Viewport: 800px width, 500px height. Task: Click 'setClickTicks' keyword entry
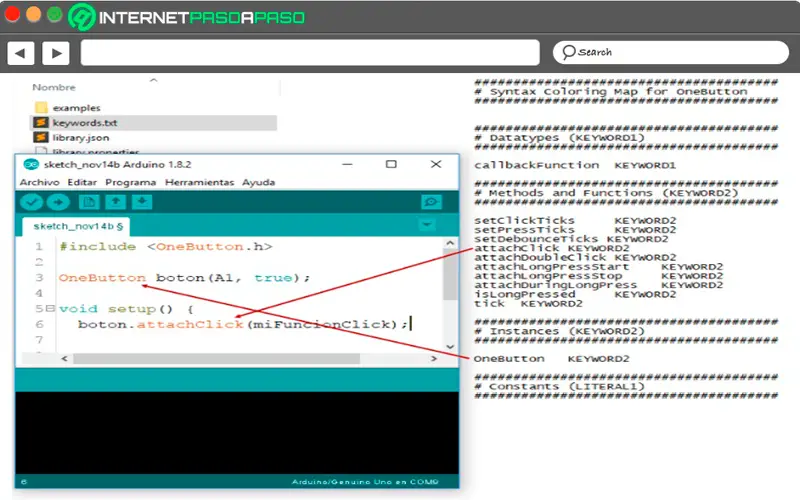click(524, 220)
